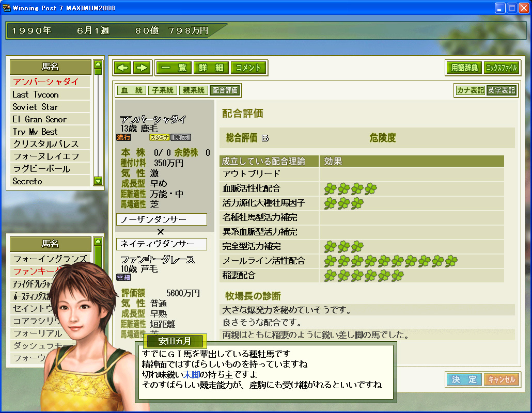Screen dimensions: 532x413
Task: Click the スタミナ trait badge
Action: (159, 137)
